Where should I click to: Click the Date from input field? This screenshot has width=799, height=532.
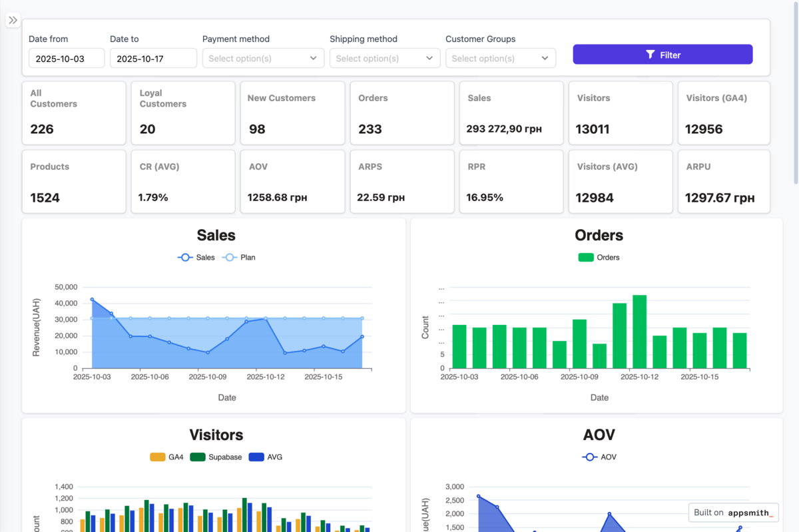[67, 59]
